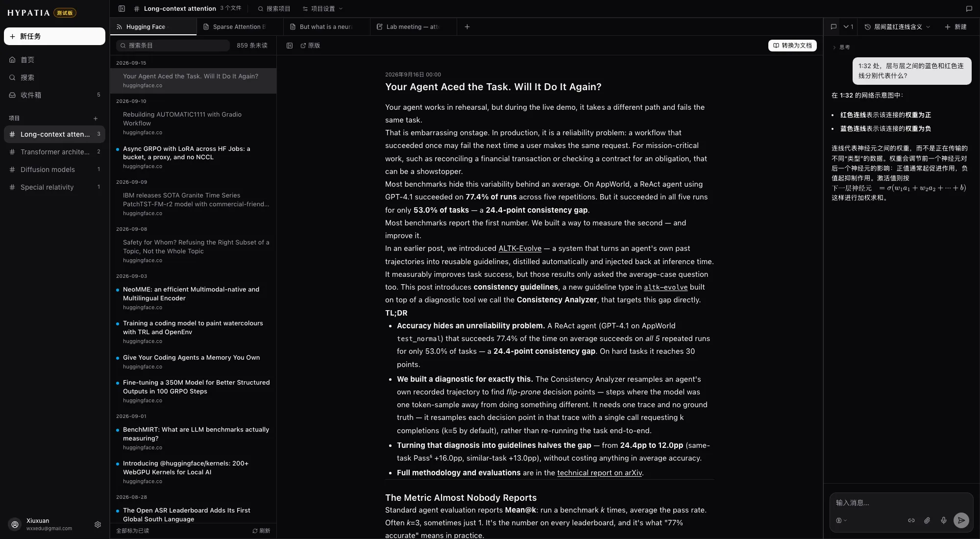Open 'Introducing @huggingface/kernels' article
This screenshot has width=980, height=539.
click(193, 472)
